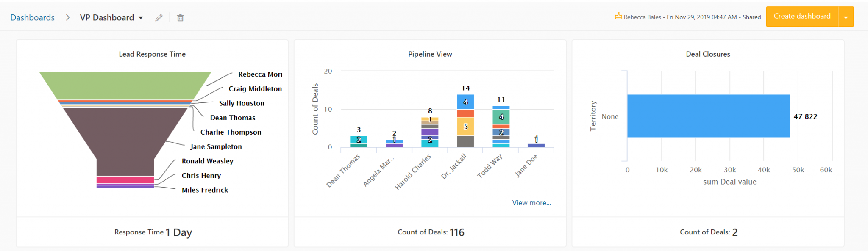The height and width of the screenshot is (251, 868).
Task: Click the Response Time 1 Day label
Action: pyautogui.click(x=153, y=232)
